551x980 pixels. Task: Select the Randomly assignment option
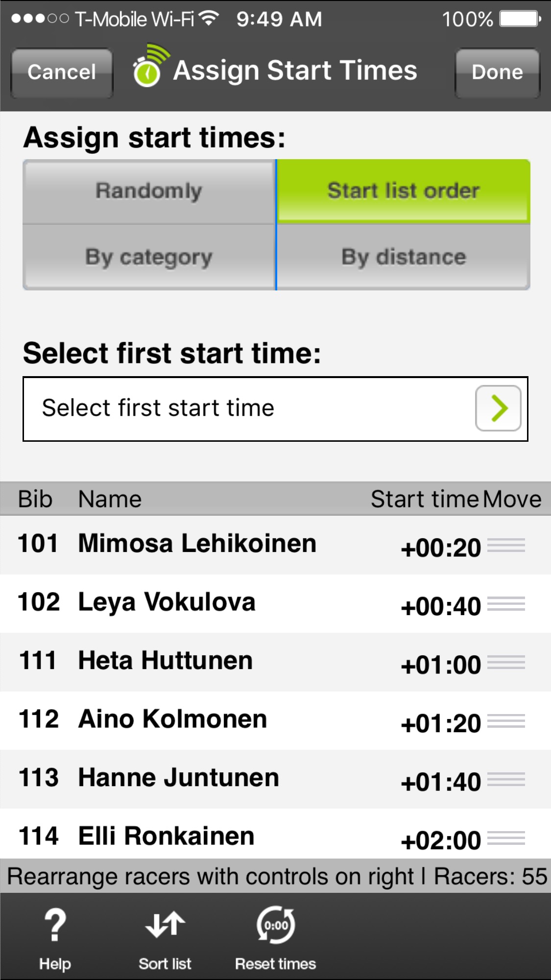tap(149, 191)
